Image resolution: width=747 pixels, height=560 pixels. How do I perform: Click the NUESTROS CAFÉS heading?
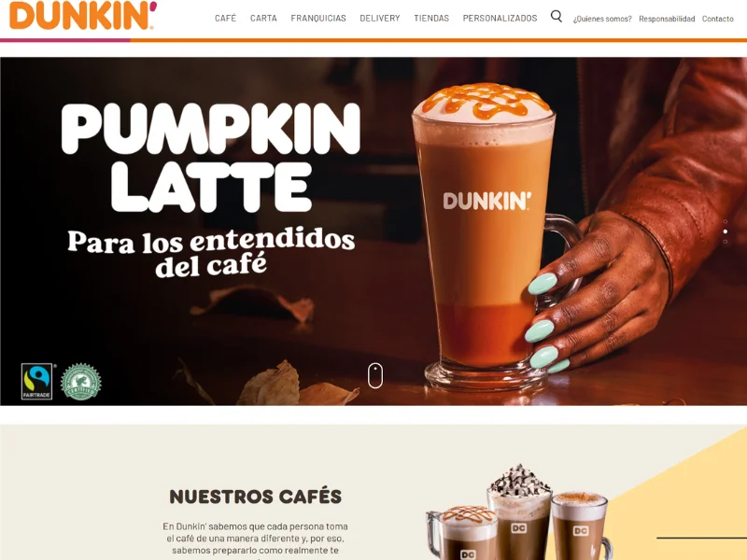click(255, 497)
